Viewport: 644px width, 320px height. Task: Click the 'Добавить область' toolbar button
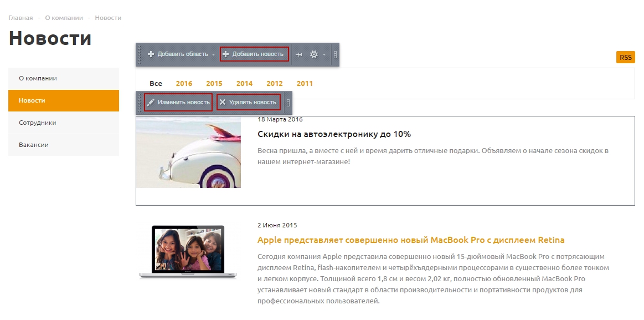(x=177, y=54)
